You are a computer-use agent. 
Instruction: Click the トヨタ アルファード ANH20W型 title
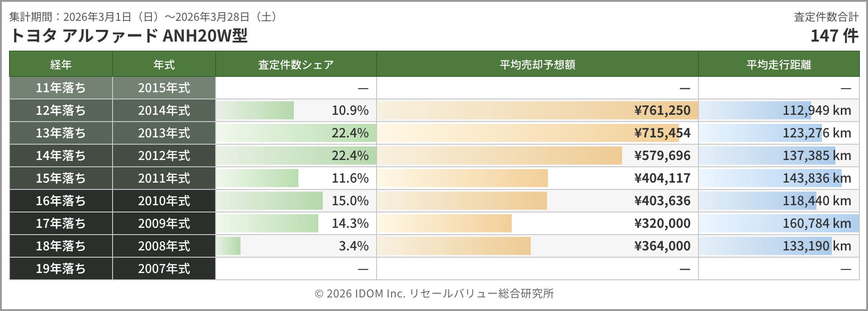pyautogui.click(x=128, y=36)
